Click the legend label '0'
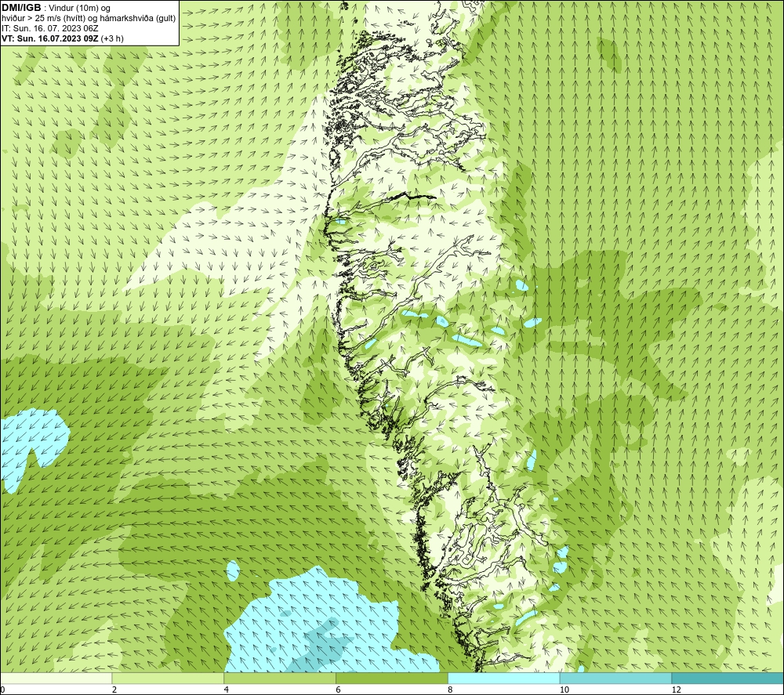The height and width of the screenshot is (695, 784). click(x=2, y=690)
